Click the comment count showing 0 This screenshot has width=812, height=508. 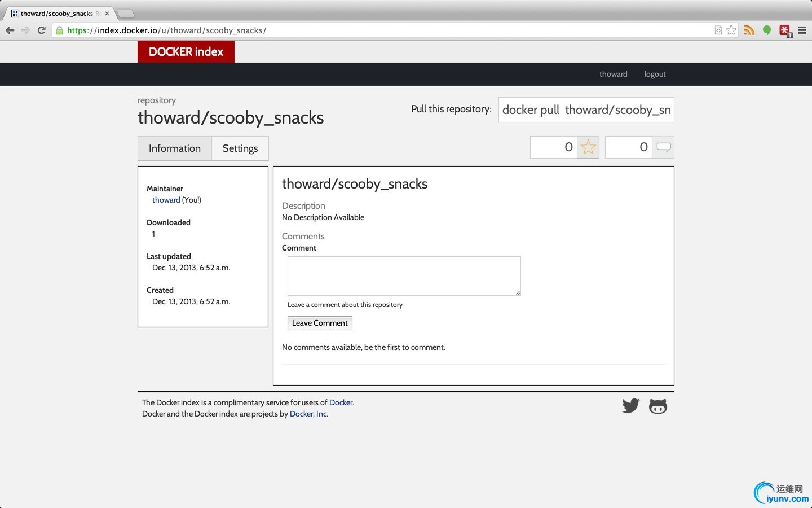[629, 147]
